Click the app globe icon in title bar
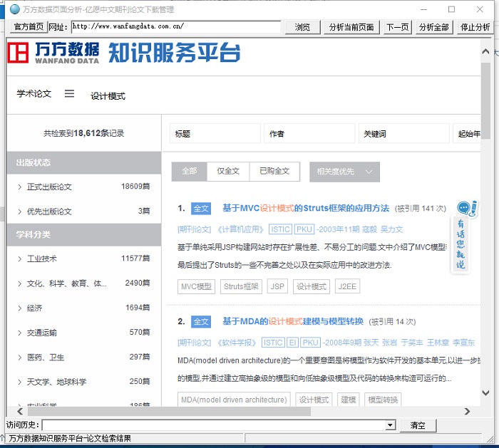The height and width of the screenshot is (448, 499). 15,9
